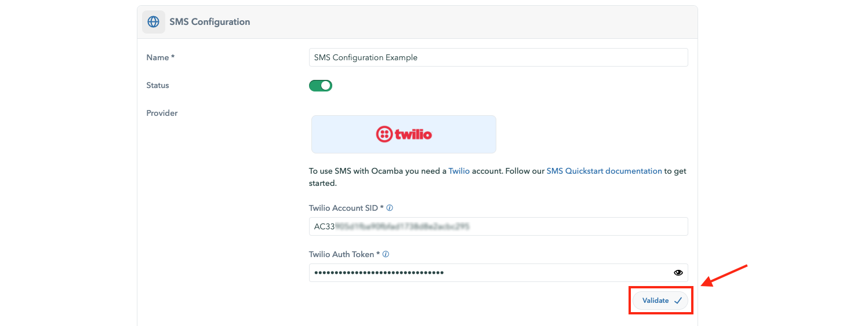
Task: Focus the Name input field
Action: click(x=499, y=57)
